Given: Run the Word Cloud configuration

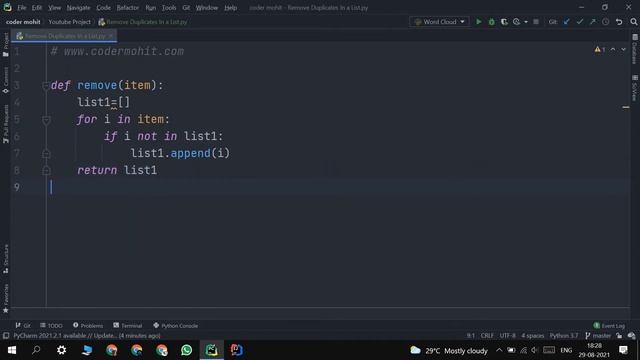Looking at the screenshot, I should click(478, 22).
